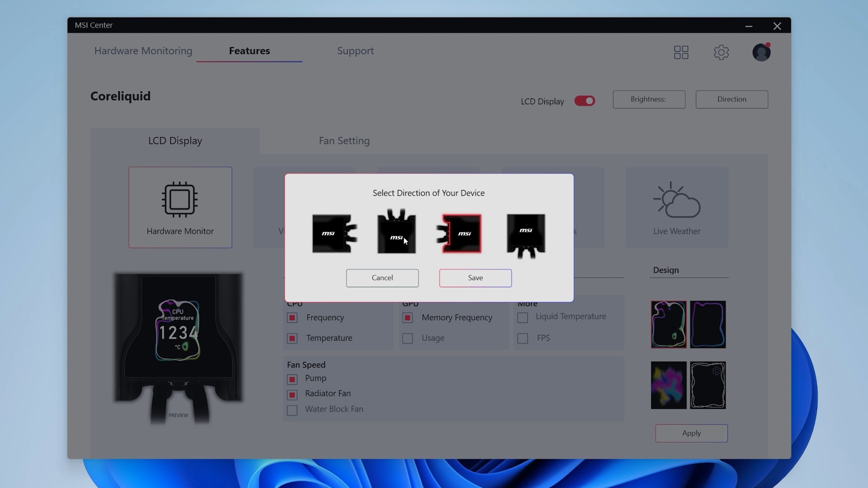Image resolution: width=868 pixels, height=488 pixels.
Task: Select Live Weather display mode tile
Action: (677, 207)
